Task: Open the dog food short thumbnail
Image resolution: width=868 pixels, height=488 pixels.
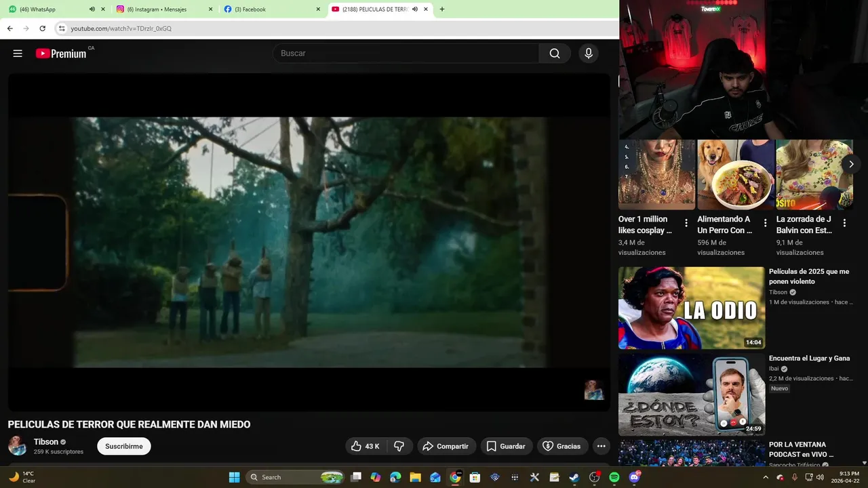Action: tap(736, 174)
